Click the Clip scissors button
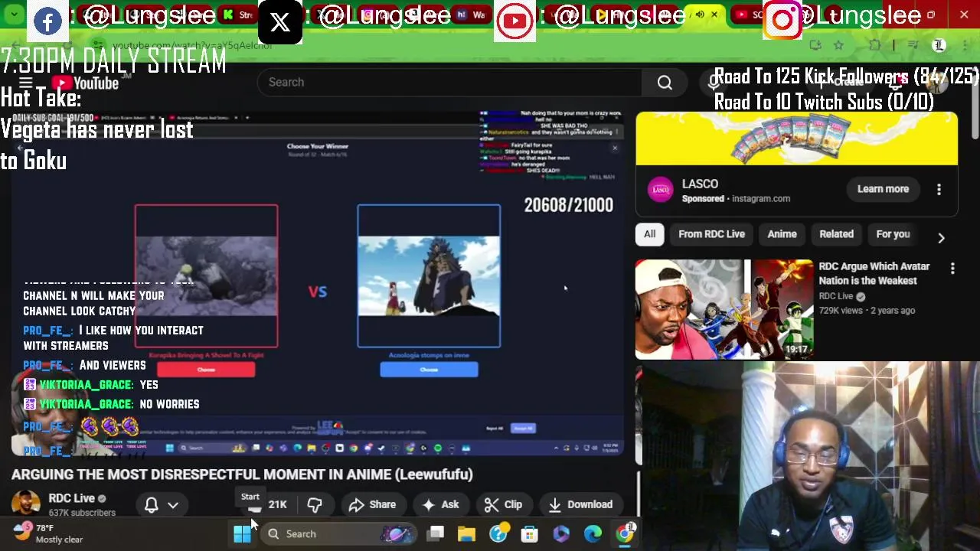The image size is (980, 551). click(504, 504)
